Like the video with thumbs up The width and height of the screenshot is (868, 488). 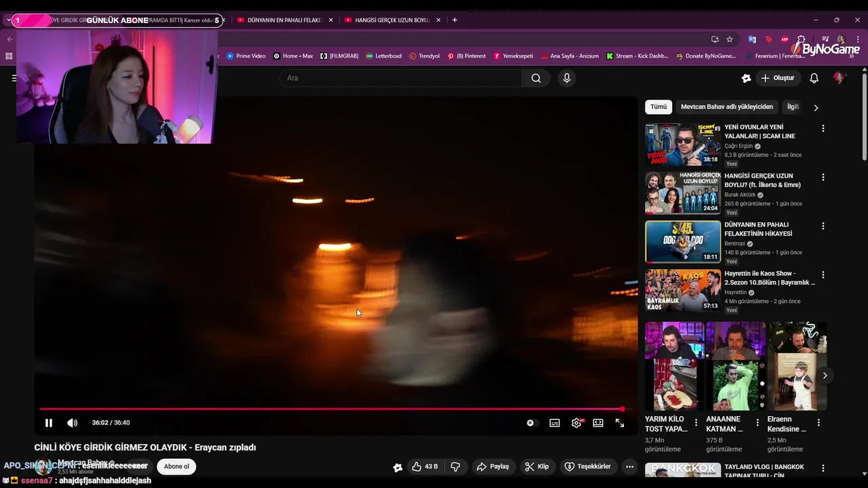pos(425,466)
